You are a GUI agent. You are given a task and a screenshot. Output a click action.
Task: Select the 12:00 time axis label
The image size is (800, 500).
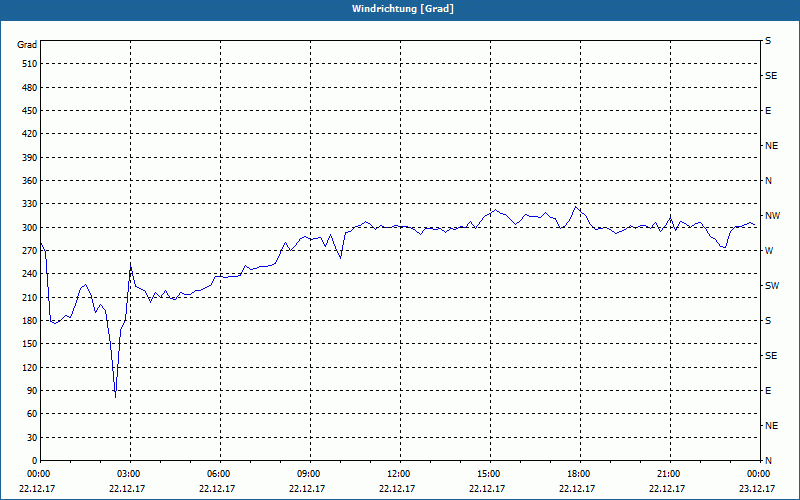point(399,474)
